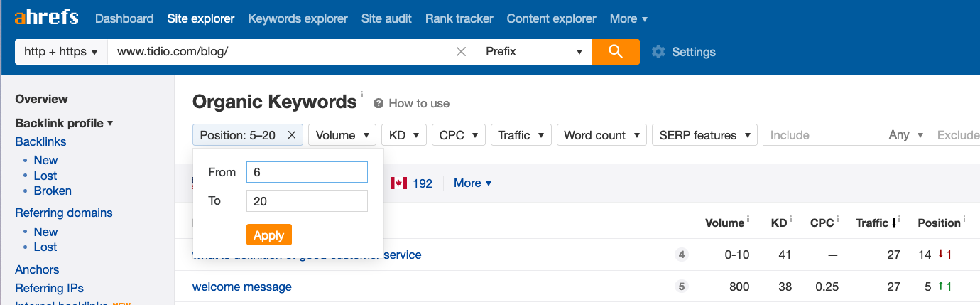Click the Canada flag country icon
The height and width of the screenshot is (305, 980).
point(398,183)
